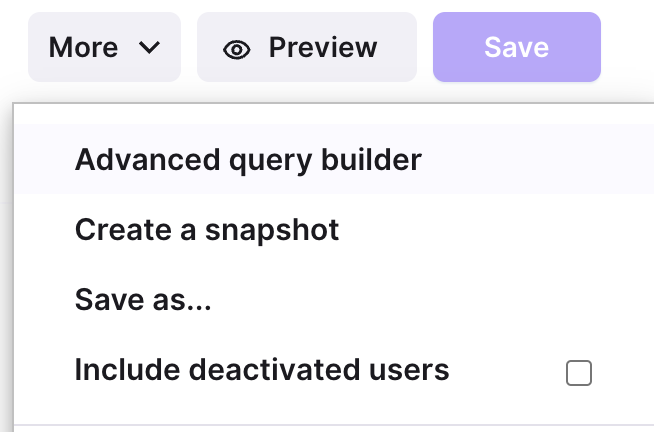Click the chevron arrow beside More
Image resolution: width=654 pixels, height=432 pixels.
click(149, 48)
